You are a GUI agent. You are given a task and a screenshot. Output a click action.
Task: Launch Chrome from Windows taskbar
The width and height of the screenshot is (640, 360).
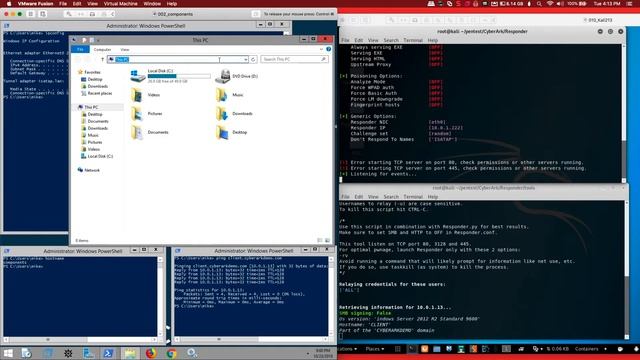point(171,353)
